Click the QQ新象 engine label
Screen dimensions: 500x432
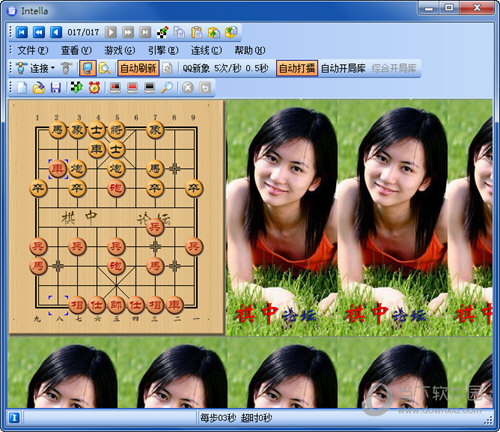click(196, 68)
